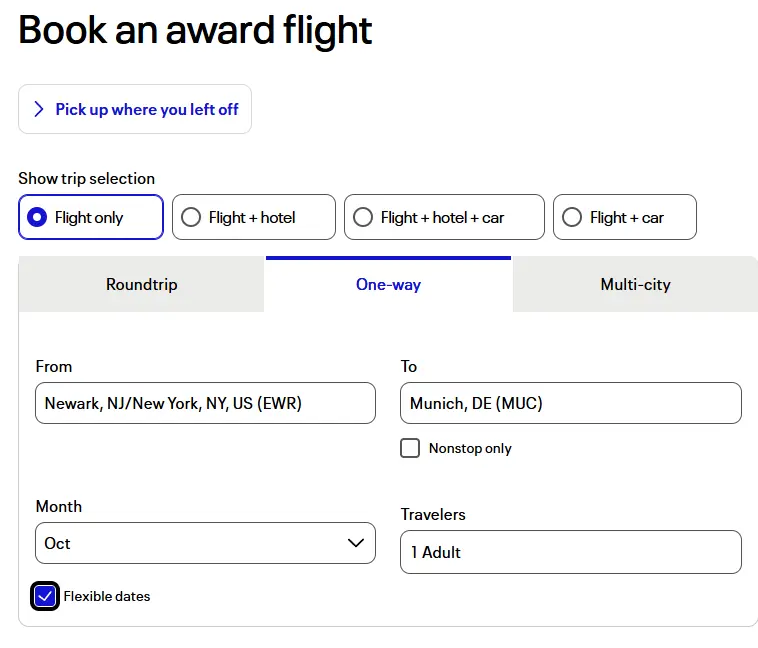Click the Flexible dates label text

coord(107,596)
